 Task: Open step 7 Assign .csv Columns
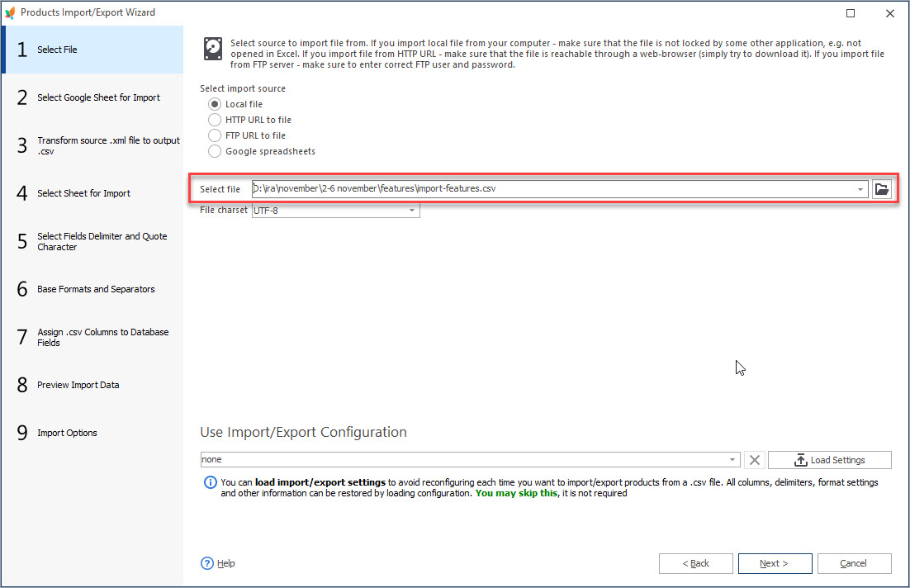click(92, 337)
